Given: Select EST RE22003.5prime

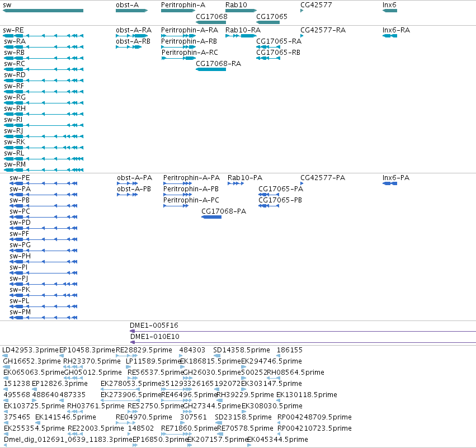Looking at the screenshot, I should click(96, 428).
